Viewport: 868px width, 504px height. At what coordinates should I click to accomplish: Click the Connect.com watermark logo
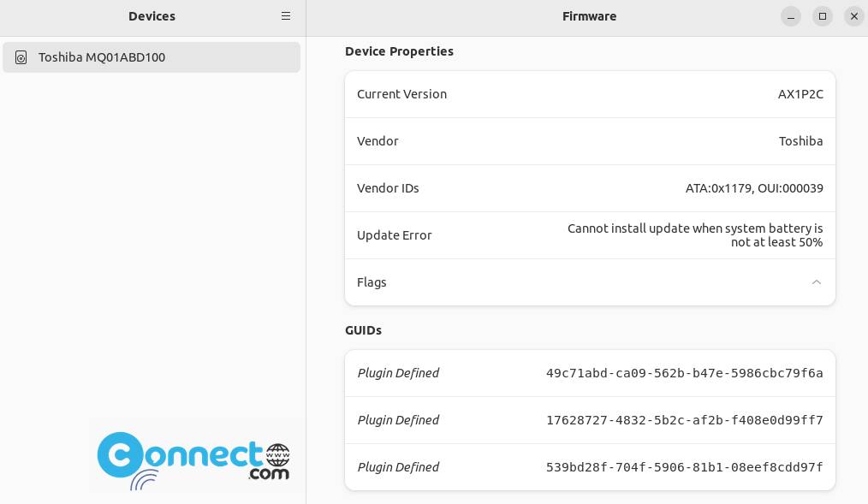click(x=193, y=460)
